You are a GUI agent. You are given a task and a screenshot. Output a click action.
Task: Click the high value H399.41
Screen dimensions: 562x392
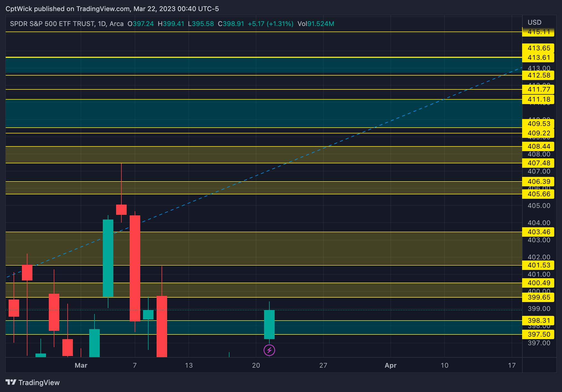(171, 24)
